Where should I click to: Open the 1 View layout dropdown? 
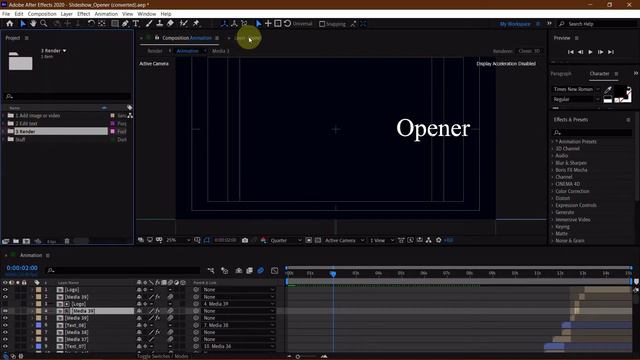382,240
